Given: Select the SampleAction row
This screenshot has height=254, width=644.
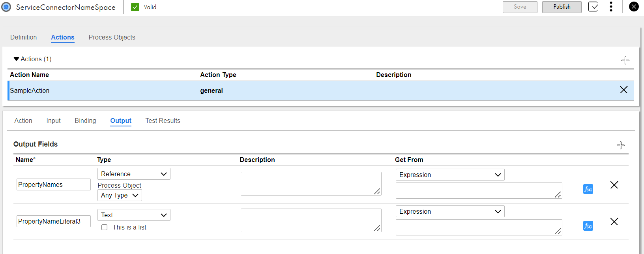Looking at the screenshot, I should click(x=321, y=90).
